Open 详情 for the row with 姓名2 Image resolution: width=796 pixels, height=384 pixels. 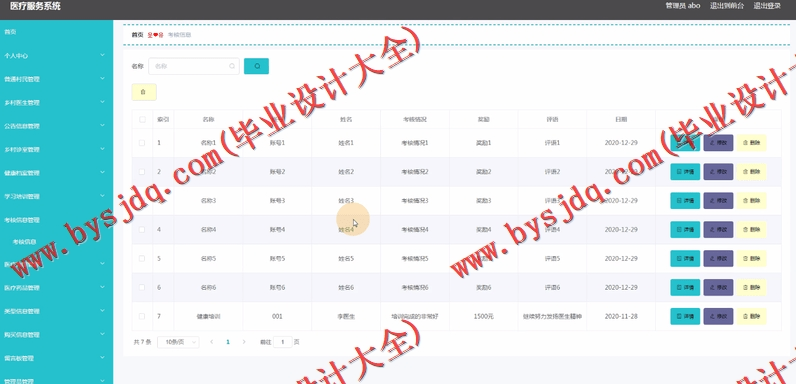pos(685,172)
